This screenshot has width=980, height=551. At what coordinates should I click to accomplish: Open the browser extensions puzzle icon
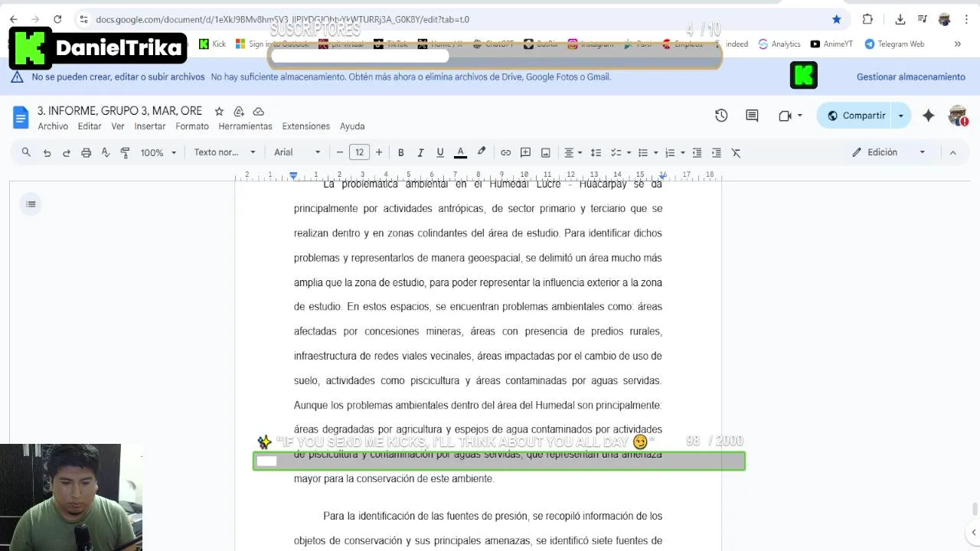click(867, 19)
